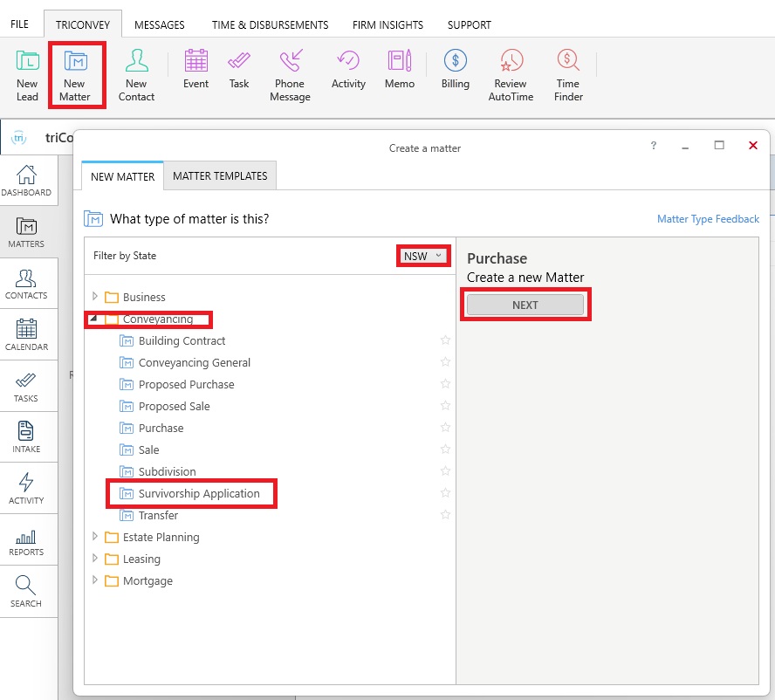Expand the Business folder

tap(95, 297)
